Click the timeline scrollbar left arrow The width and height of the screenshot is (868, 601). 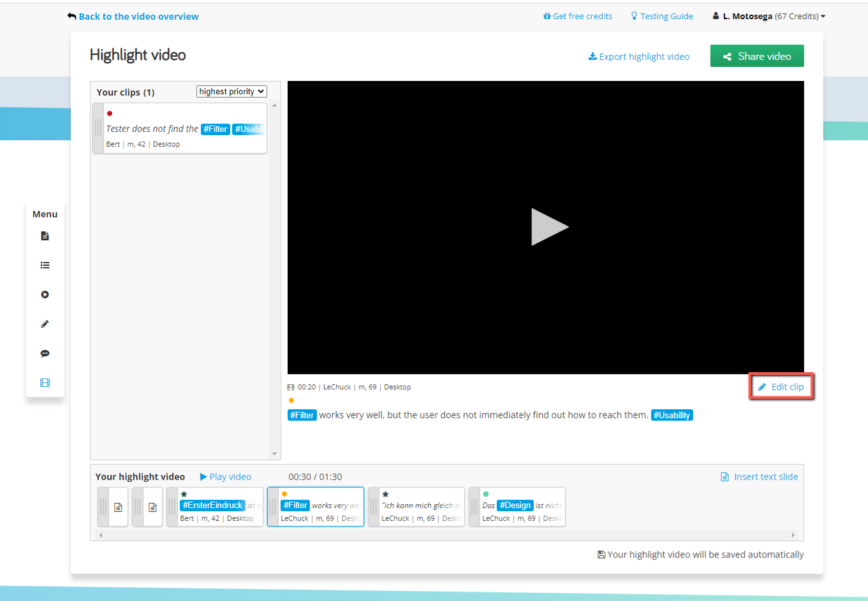pyautogui.click(x=101, y=535)
